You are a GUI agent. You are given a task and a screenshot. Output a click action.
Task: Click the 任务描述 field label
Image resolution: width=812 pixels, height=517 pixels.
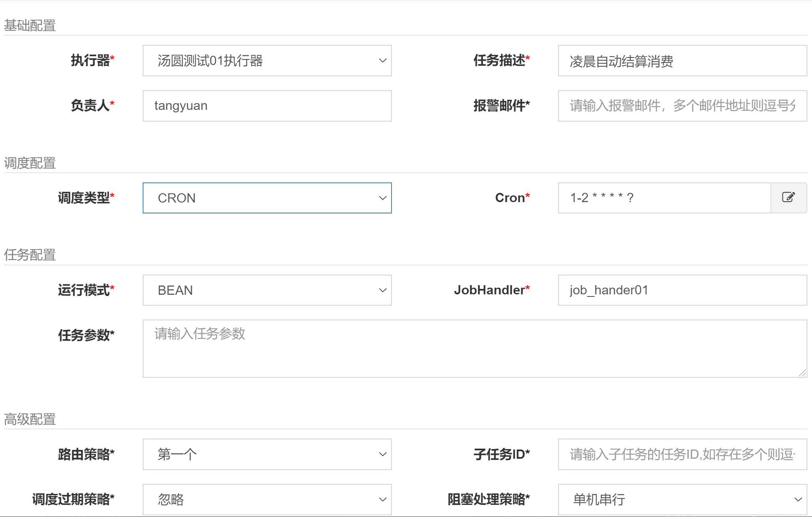502,60
